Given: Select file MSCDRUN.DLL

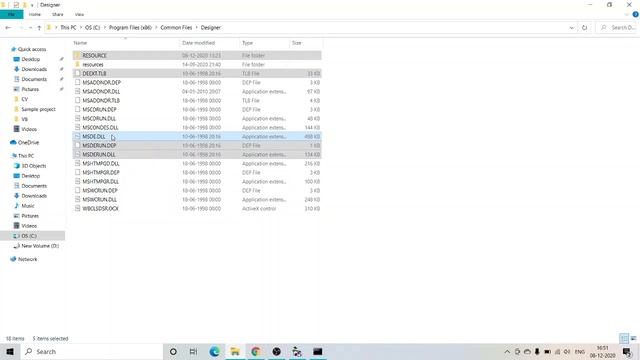Looking at the screenshot, I should click(x=197, y=118).
